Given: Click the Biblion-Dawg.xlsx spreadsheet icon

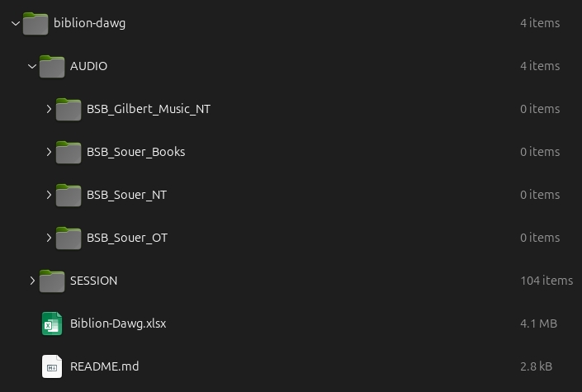Looking at the screenshot, I should pos(52,324).
